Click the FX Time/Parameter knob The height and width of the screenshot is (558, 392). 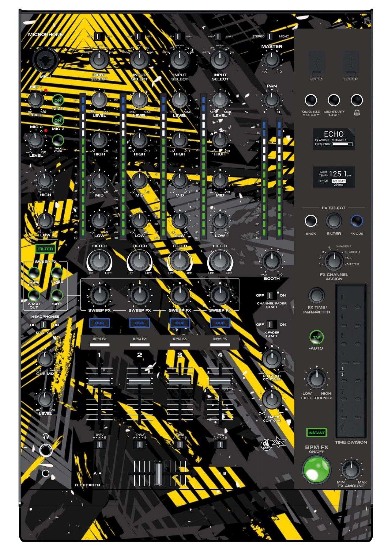pyautogui.click(x=317, y=296)
